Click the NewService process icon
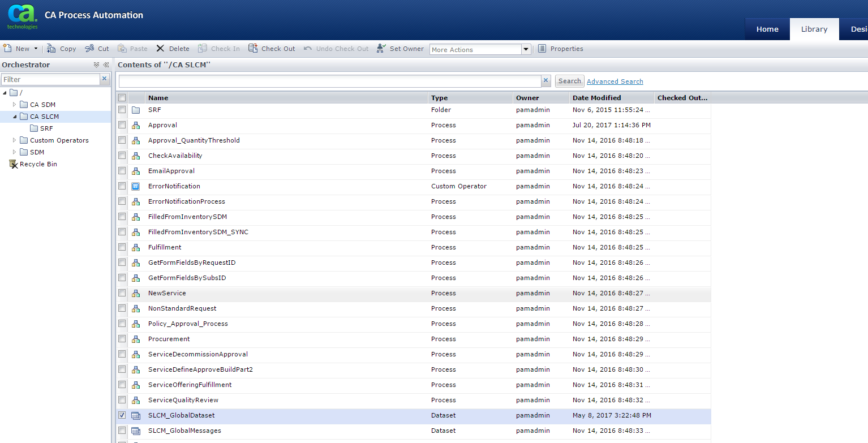868x443 pixels. click(136, 293)
